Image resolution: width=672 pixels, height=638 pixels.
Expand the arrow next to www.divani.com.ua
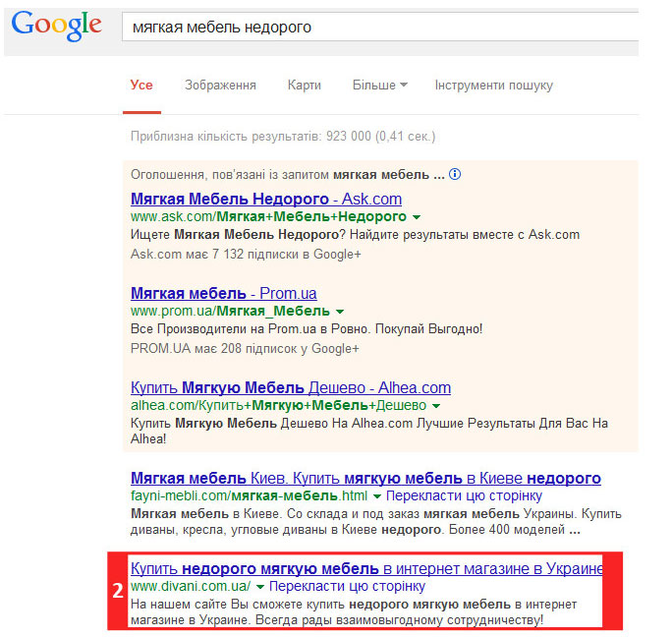pos(260,587)
